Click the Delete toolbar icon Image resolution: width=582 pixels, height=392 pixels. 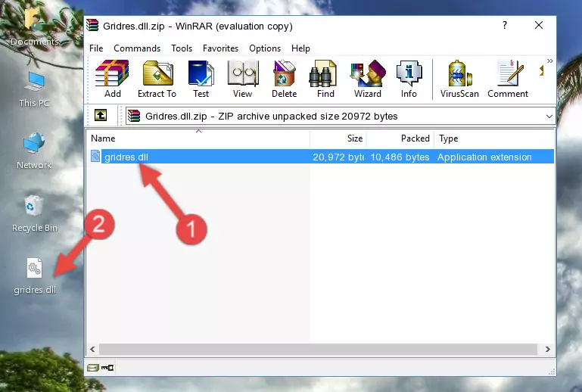[x=284, y=79]
